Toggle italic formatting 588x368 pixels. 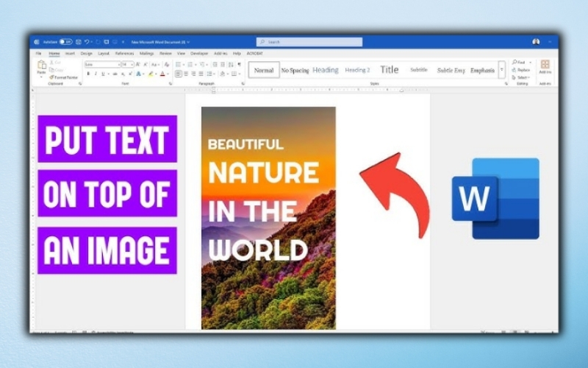coord(96,74)
